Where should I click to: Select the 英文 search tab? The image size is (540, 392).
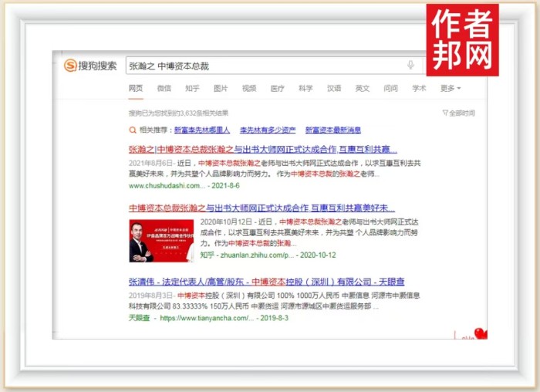point(363,89)
